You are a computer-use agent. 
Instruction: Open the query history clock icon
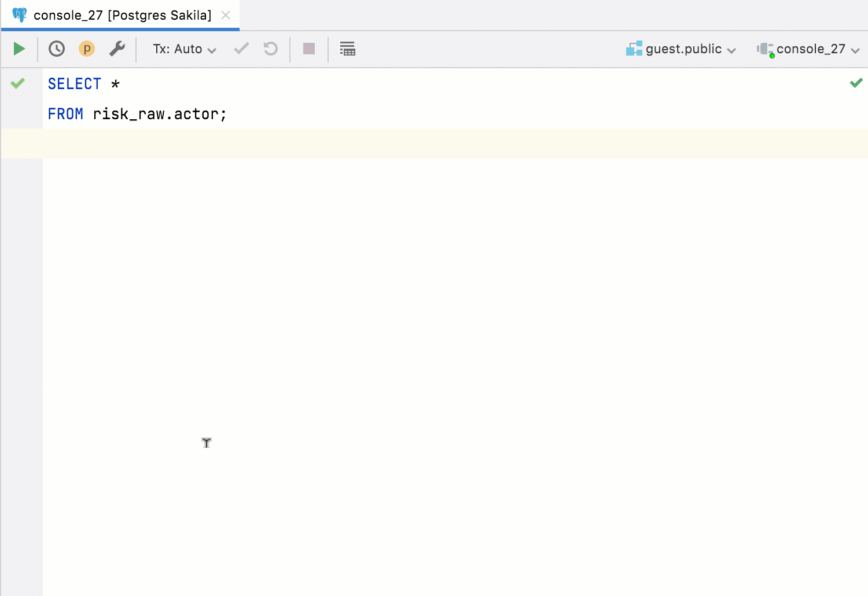pyautogui.click(x=57, y=49)
